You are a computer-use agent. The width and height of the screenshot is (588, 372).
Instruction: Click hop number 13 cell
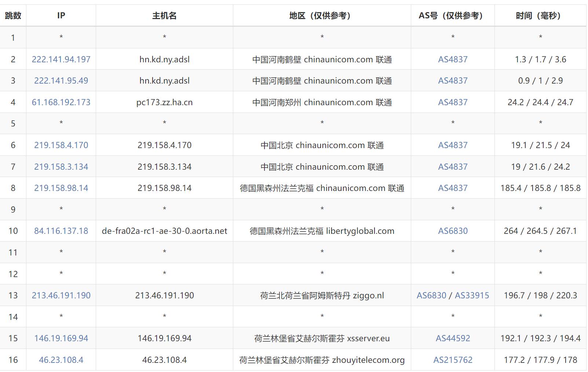coord(13,295)
